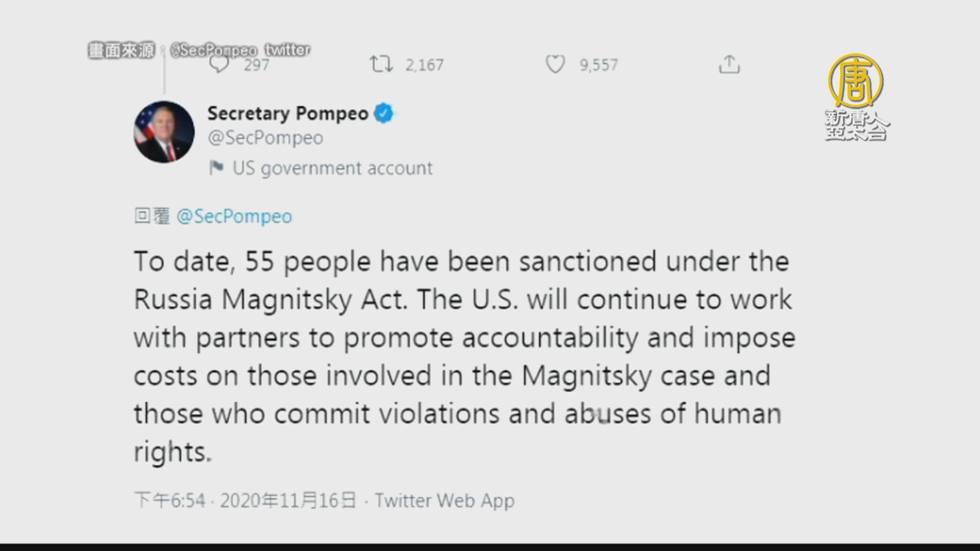Click the reply speech bubble icon
Image resolution: width=980 pixels, height=551 pixels.
click(220, 65)
